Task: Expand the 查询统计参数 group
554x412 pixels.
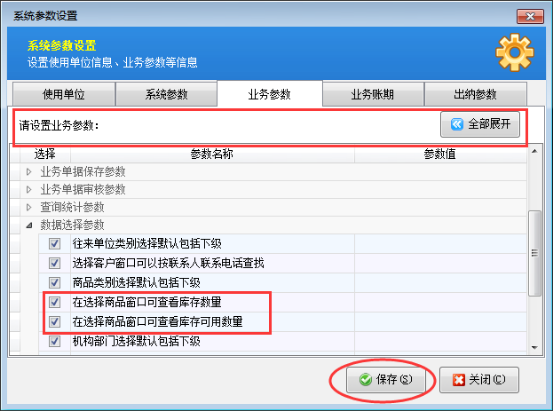Action: (29, 207)
